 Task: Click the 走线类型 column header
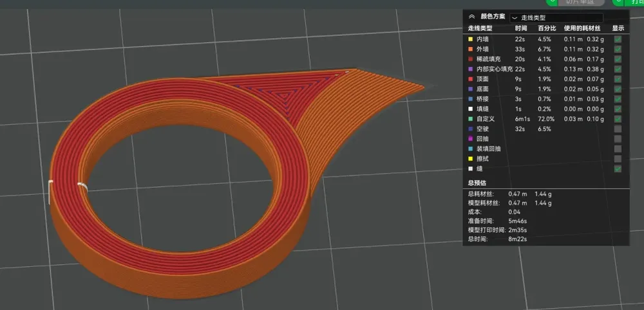tap(480, 28)
